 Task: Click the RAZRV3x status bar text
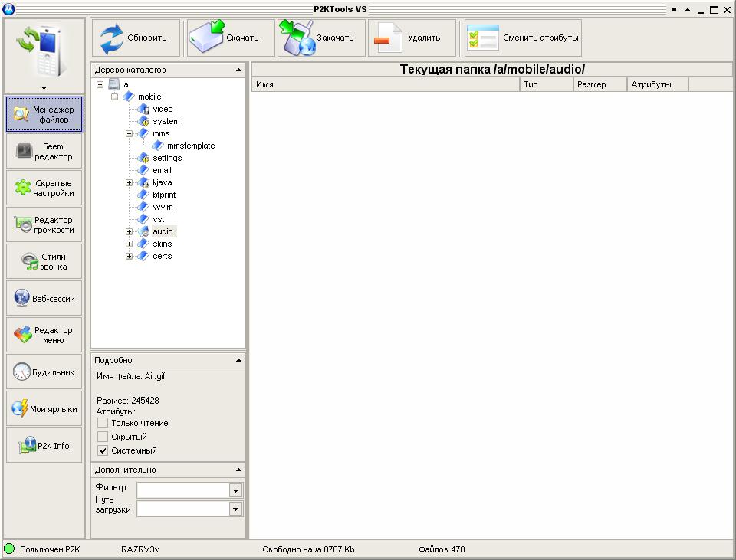(x=140, y=549)
